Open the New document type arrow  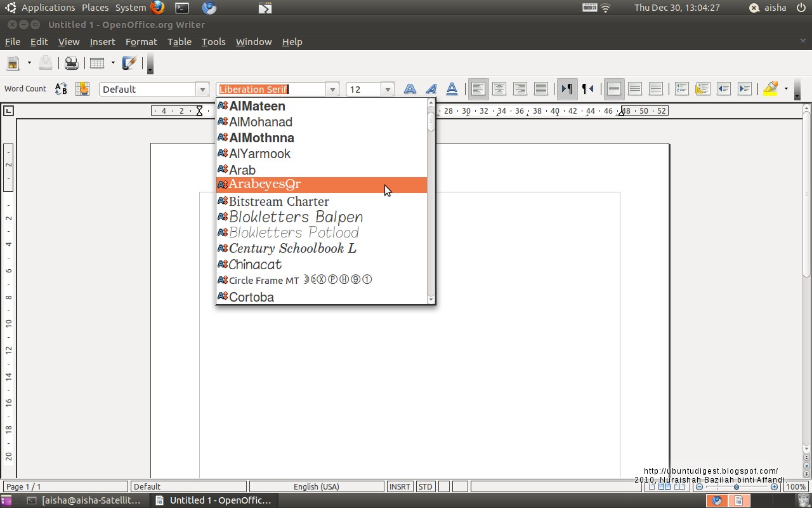coord(29,63)
